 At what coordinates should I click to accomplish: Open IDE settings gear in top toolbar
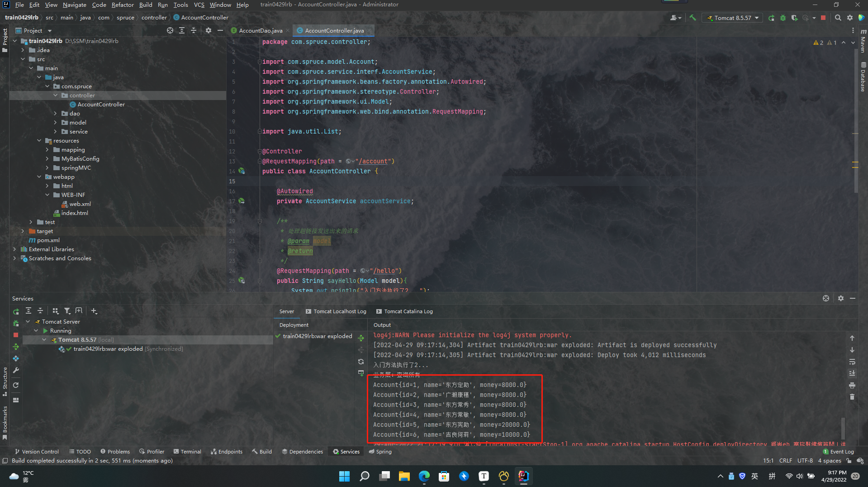pyautogui.click(x=849, y=18)
